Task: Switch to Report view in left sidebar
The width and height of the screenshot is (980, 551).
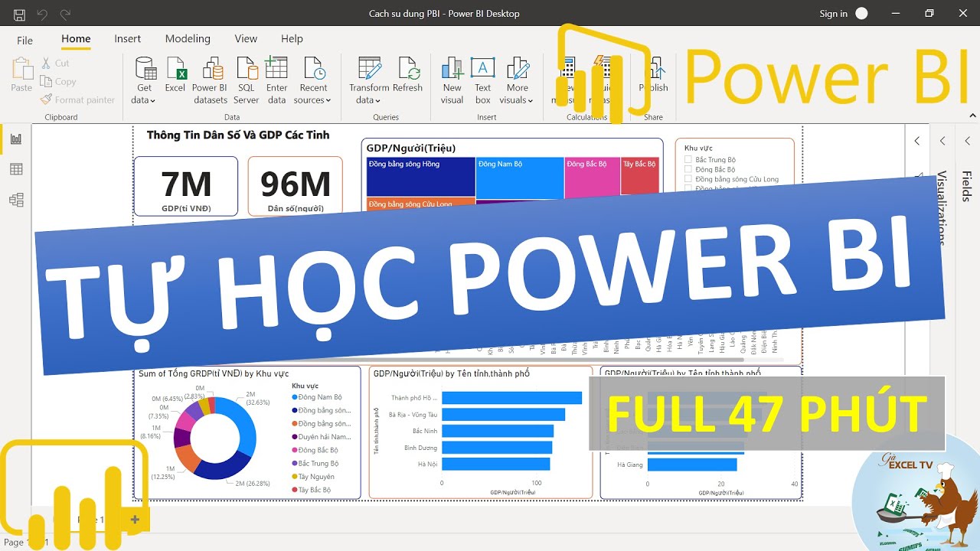Action: click(x=16, y=139)
